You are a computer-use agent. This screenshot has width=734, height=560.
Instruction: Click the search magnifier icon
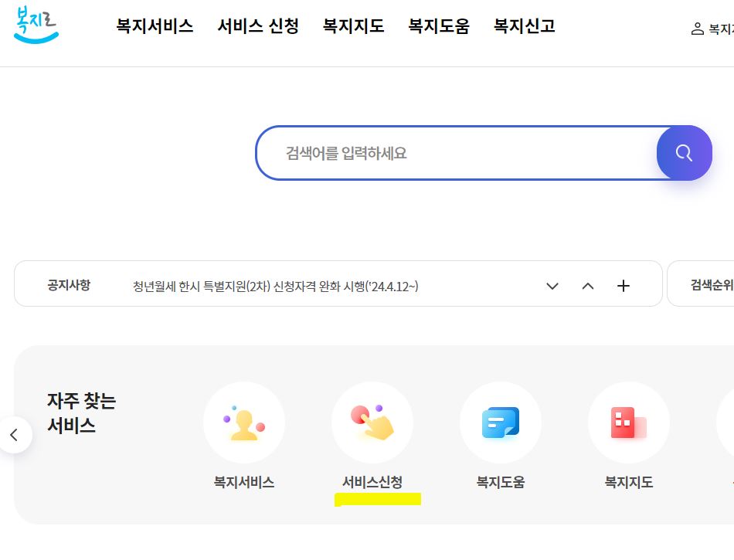684,152
